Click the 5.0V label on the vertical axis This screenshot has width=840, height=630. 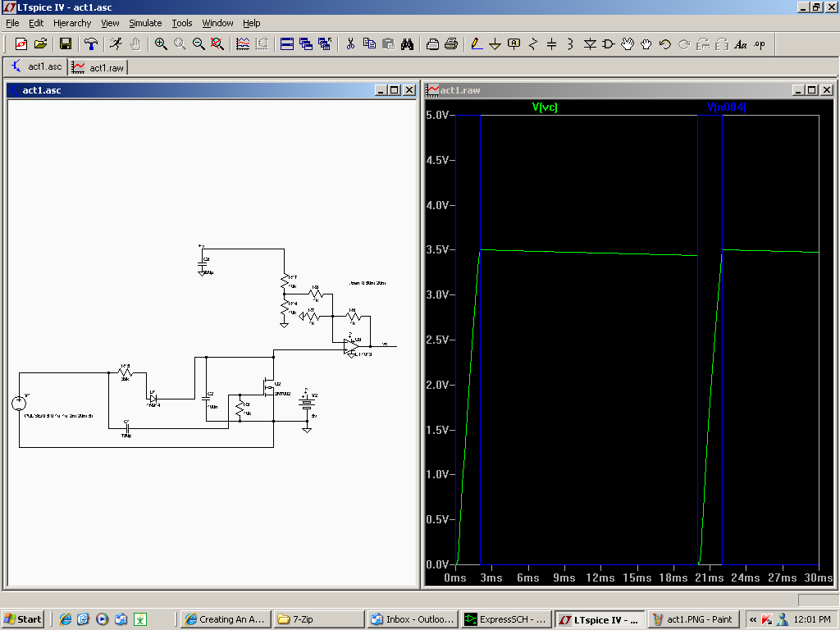point(438,115)
